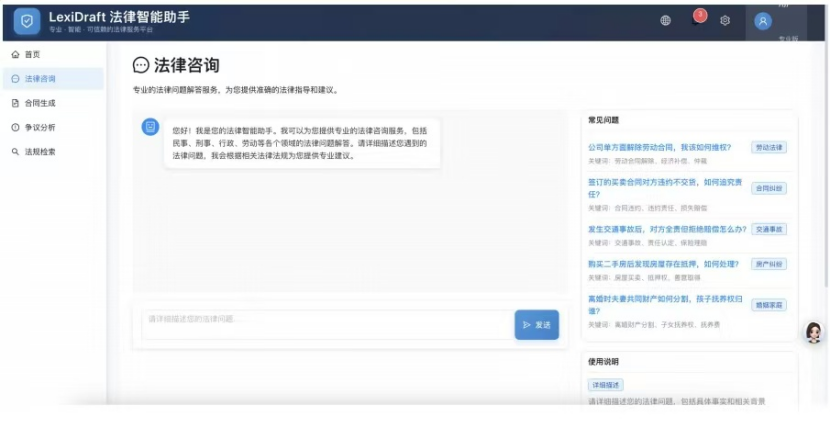Screen dimensions: 831x428
Task: Click the 婚姻家庭 tag
Action: coord(769,304)
